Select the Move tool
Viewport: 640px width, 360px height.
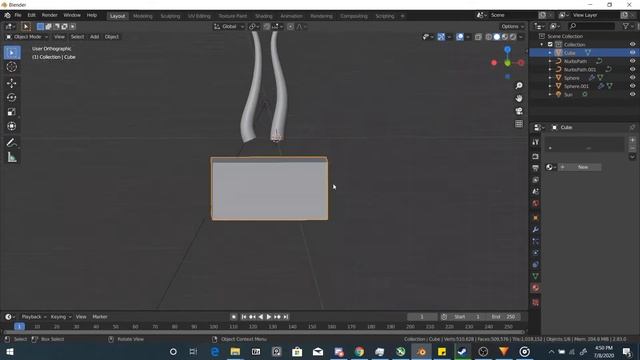click(x=12, y=83)
